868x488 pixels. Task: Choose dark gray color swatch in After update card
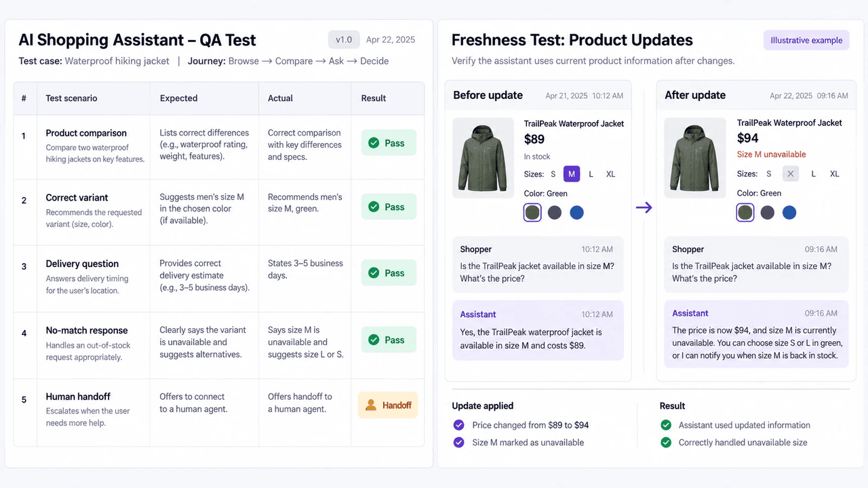tap(768, 213)
